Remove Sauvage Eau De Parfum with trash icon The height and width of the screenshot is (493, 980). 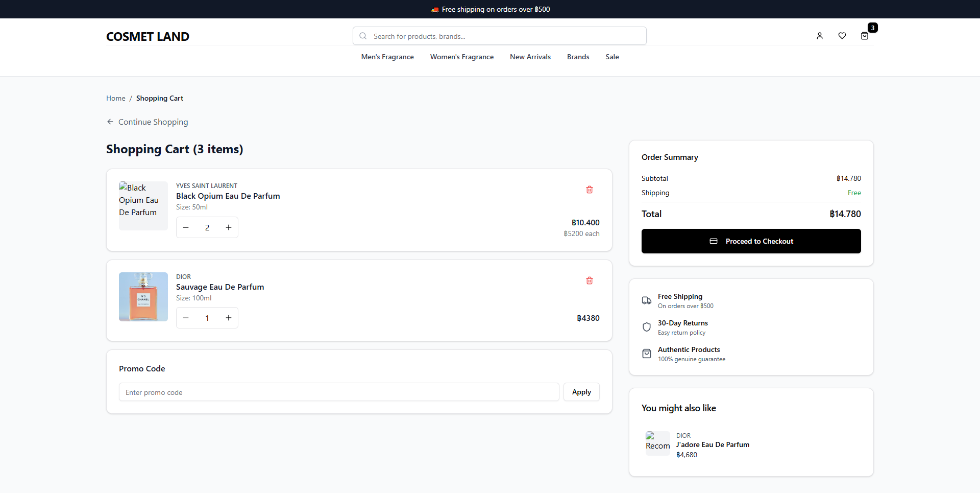pyautogui.click(x=590, y=280)
